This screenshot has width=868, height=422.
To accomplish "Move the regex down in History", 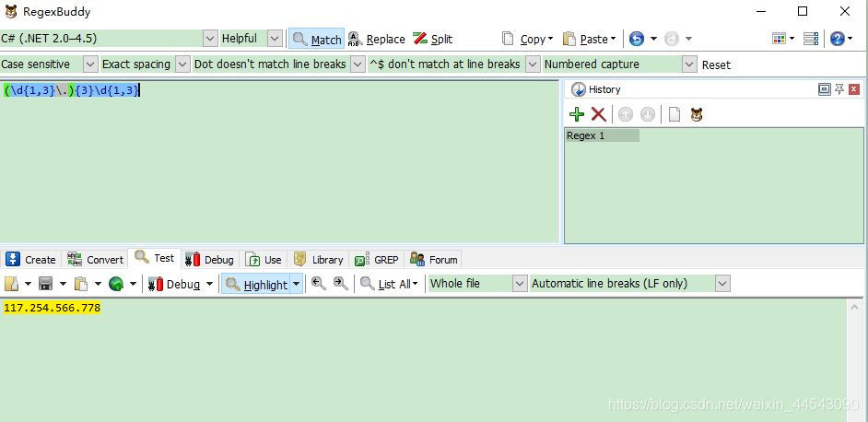I will point(648,114).
